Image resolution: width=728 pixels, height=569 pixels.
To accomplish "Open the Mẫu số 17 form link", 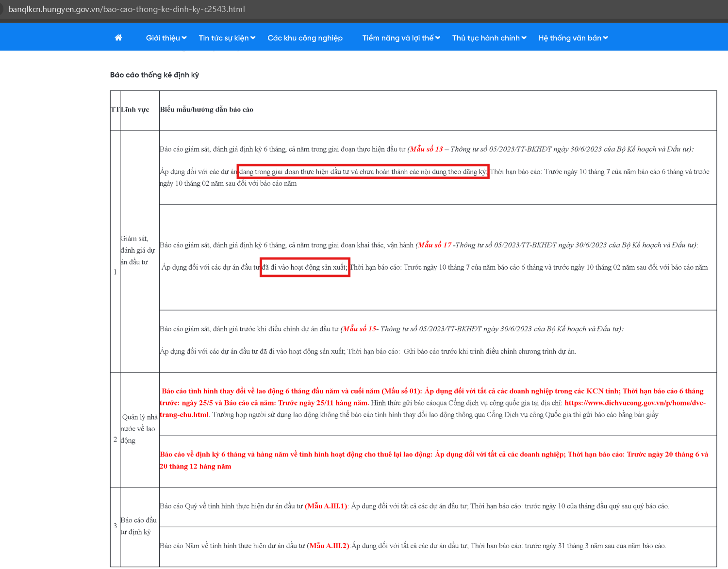I will (434, 245).
